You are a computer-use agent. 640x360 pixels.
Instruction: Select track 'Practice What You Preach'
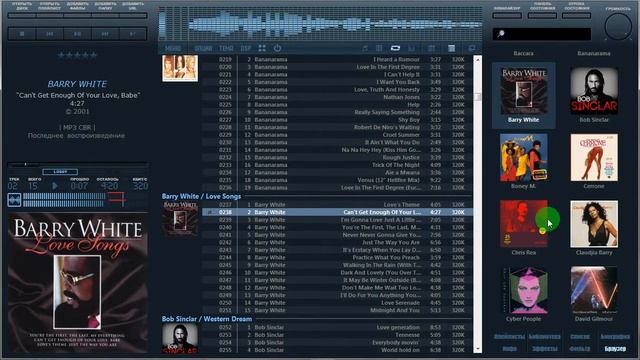click(x=337, y=258)
